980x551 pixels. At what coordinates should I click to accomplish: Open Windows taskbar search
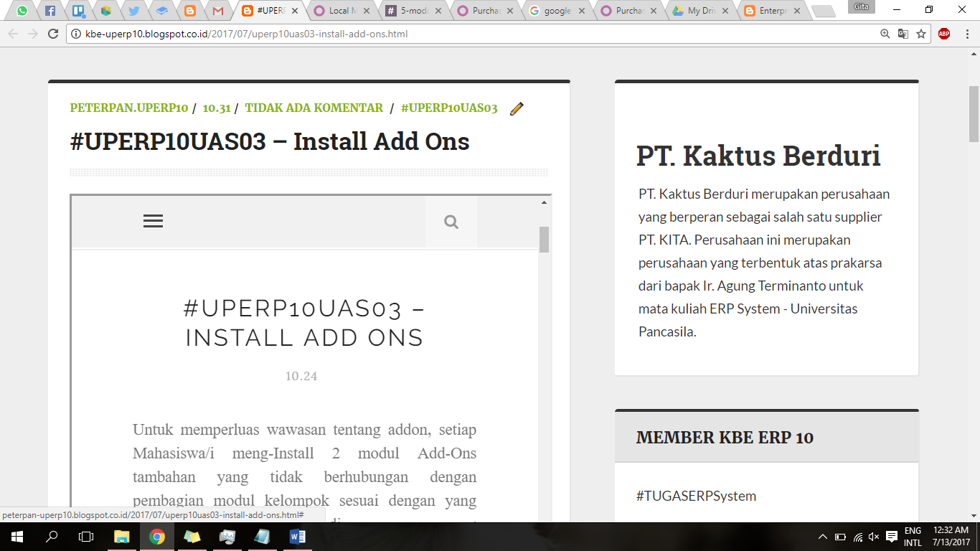[x=52, y=537]
